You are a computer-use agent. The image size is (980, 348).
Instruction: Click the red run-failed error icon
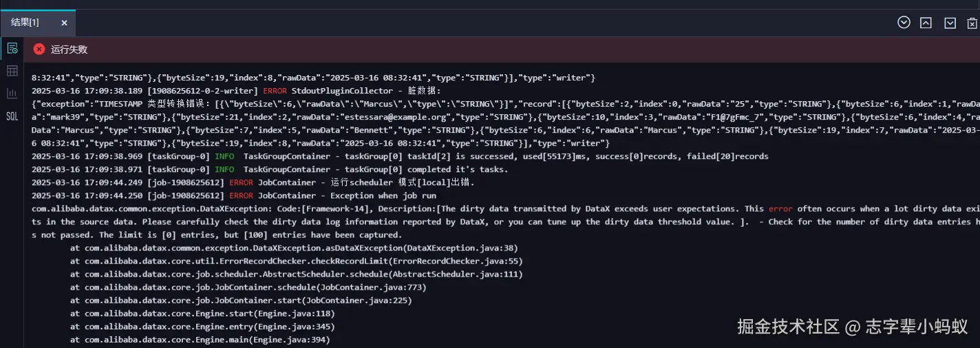coord(39,49)
